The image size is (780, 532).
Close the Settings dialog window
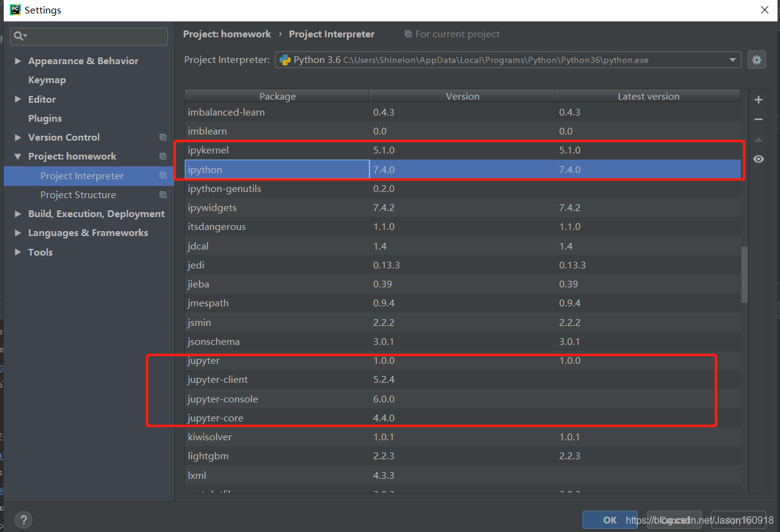click(x=764, y=10)
